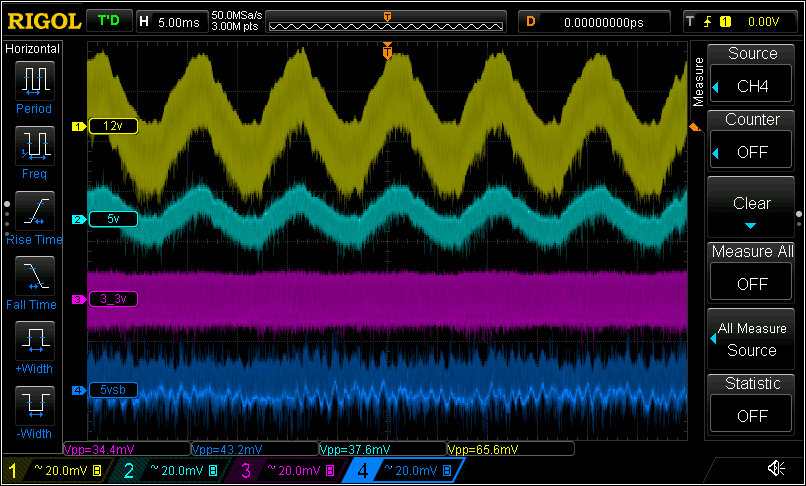Click the channel 3 magenta ground marker
Viewport: 806px width, 486px height.
(x=79, y=299)
